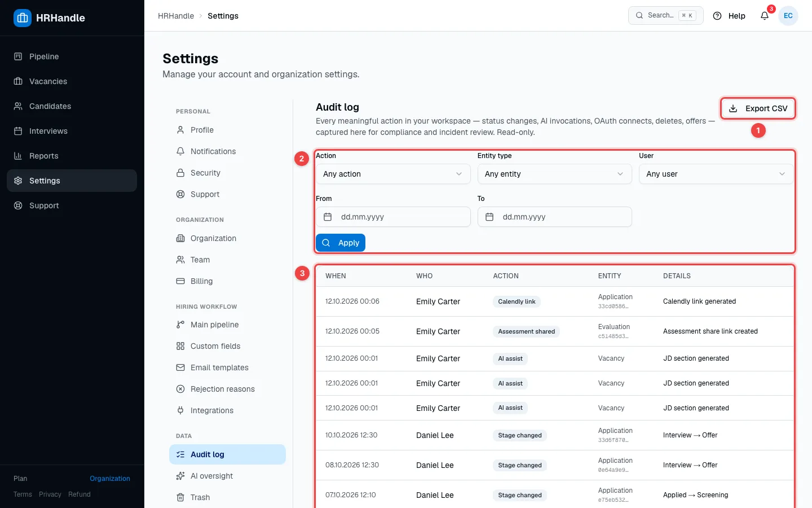Open Support under Personal settings
This screenshot has height=508, width=812.
click(x=227, y=194)
